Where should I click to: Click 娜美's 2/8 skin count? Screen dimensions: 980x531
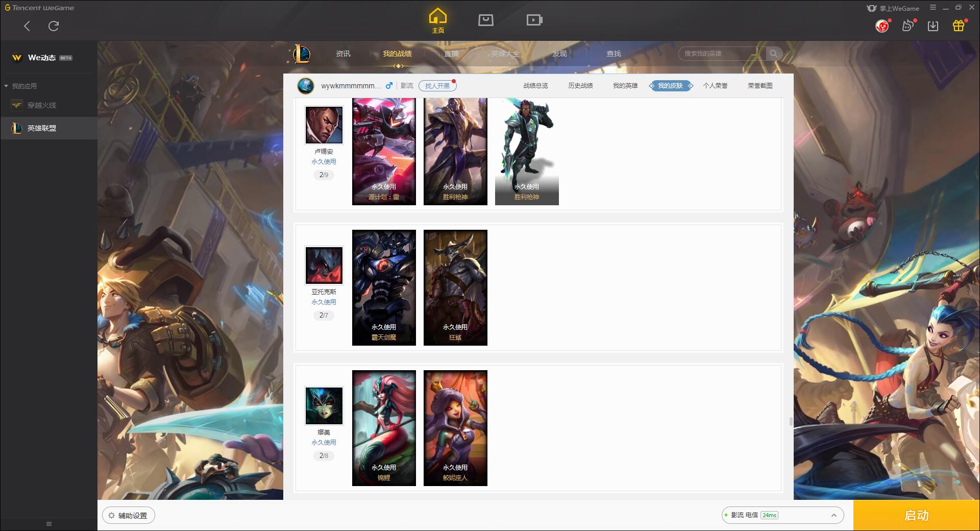(324, 455)
